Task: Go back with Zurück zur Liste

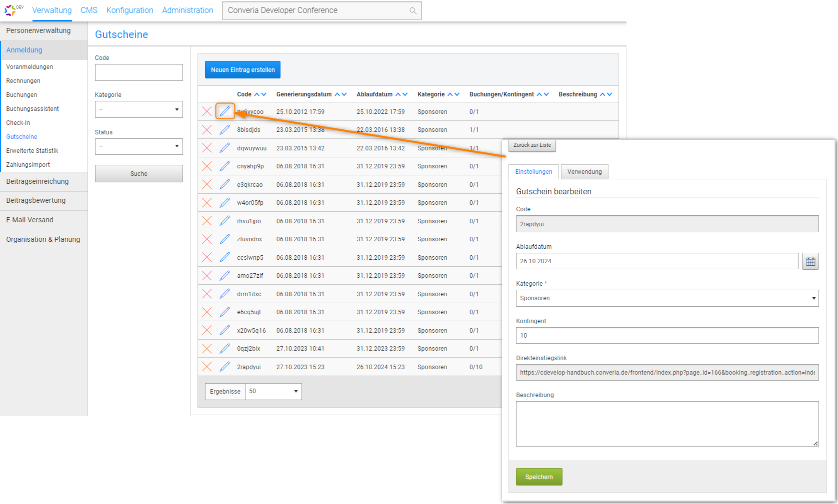Action: 532,145
